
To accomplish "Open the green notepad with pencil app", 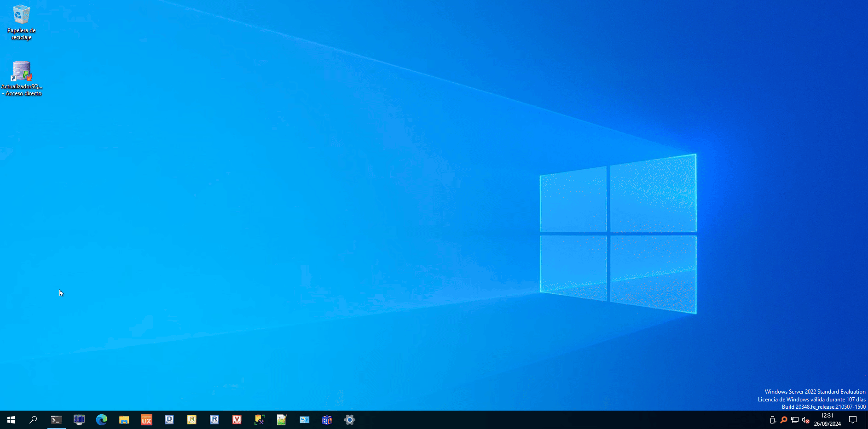I will (x=282, y=420).
